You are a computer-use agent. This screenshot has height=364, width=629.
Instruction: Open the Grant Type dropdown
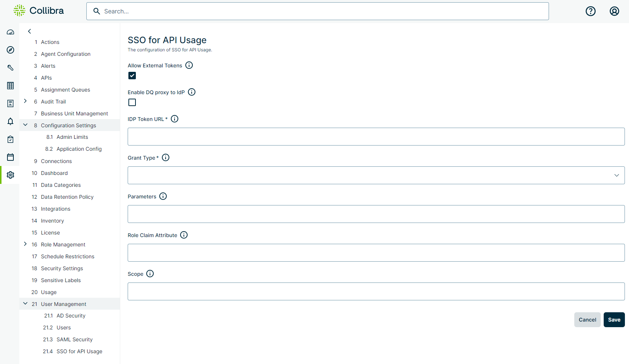(376, 175)
